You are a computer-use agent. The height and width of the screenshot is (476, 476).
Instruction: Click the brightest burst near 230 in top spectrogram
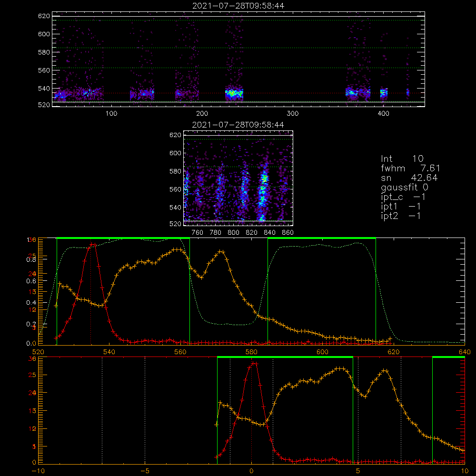234,93
